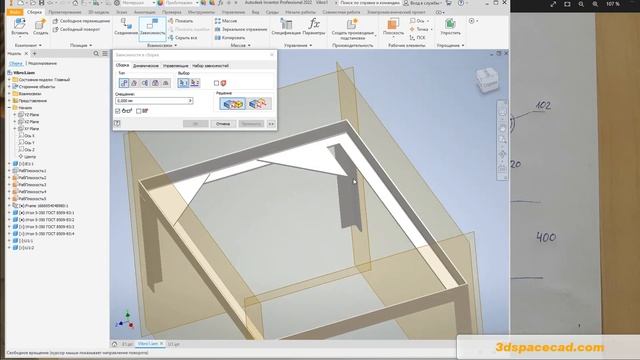Expand dialog with the >> button

point(271,124)
